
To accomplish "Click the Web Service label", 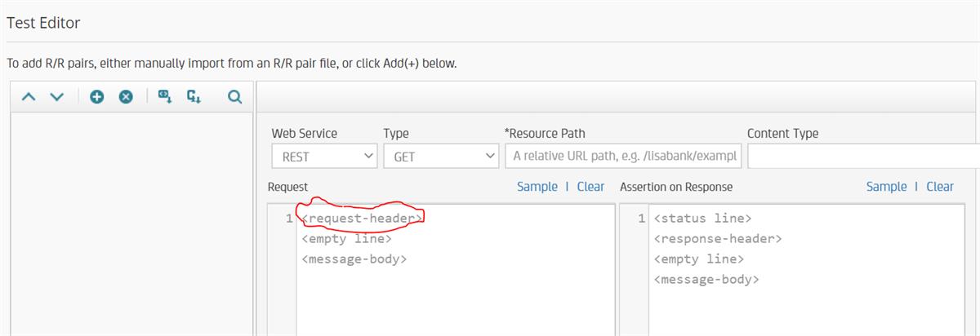I will click(x=305, y=133).
